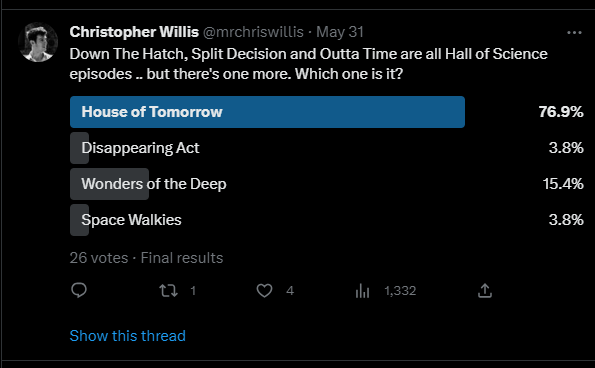Retweet this poll post
The height and width of the screenshot is (368, 595).
point(168,291)
